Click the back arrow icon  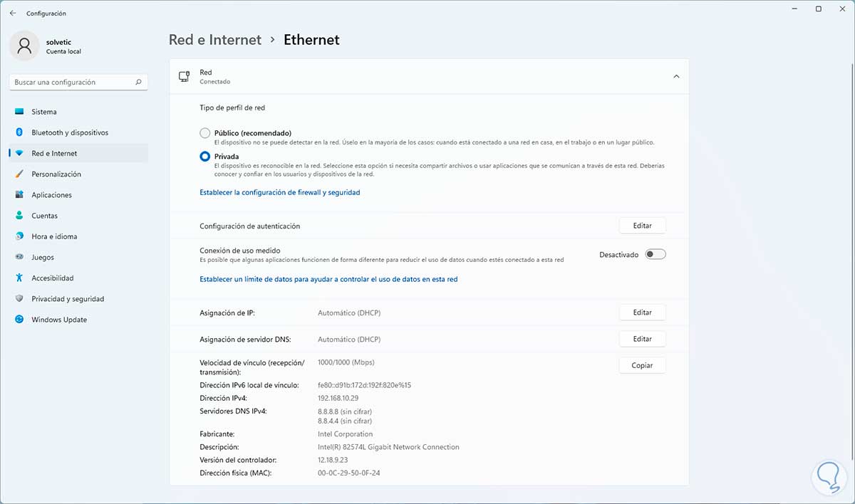[13, 13]
